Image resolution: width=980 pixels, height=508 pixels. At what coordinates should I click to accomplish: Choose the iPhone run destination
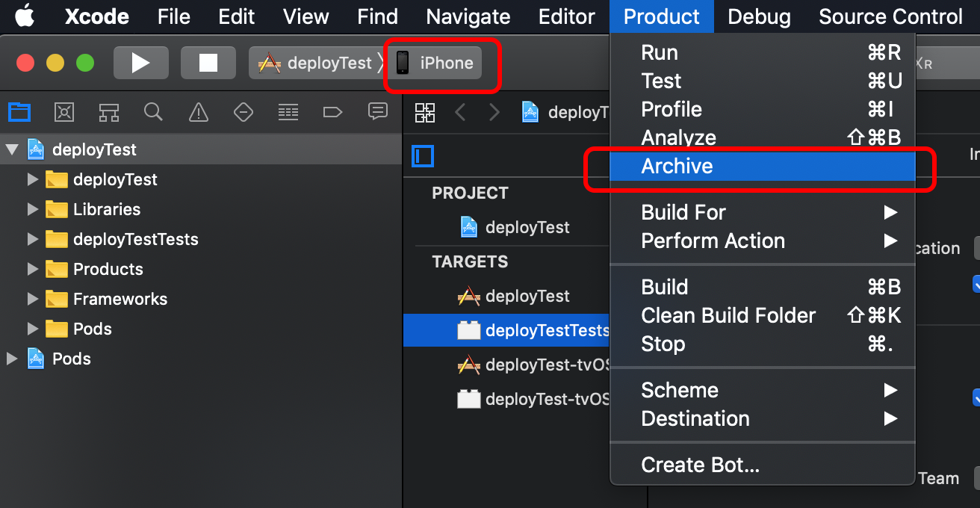435,63
